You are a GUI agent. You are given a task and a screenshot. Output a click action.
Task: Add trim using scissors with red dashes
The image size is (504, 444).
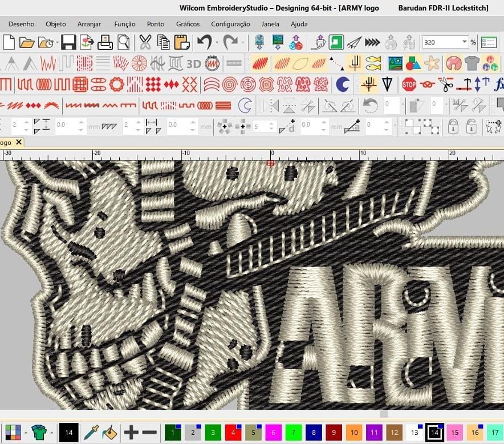[445, 84]
